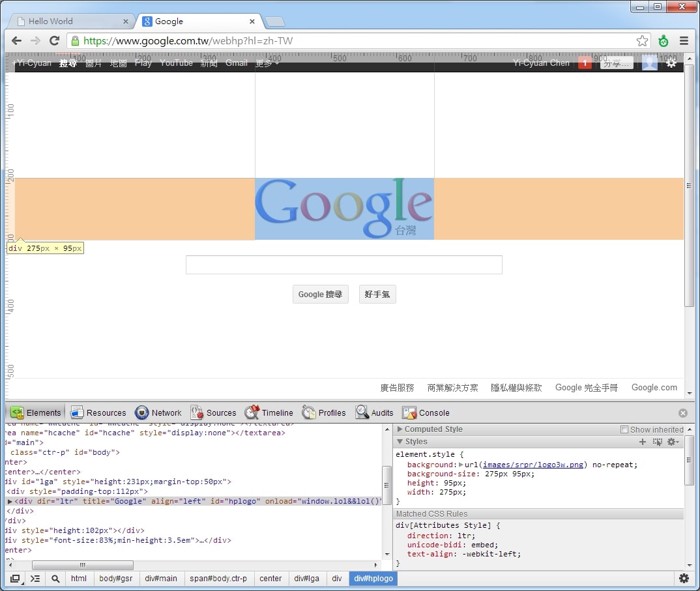Screen dimensions: 700x591
Task: Open the green extension icon in toolbar
Action: click(664, 41)
